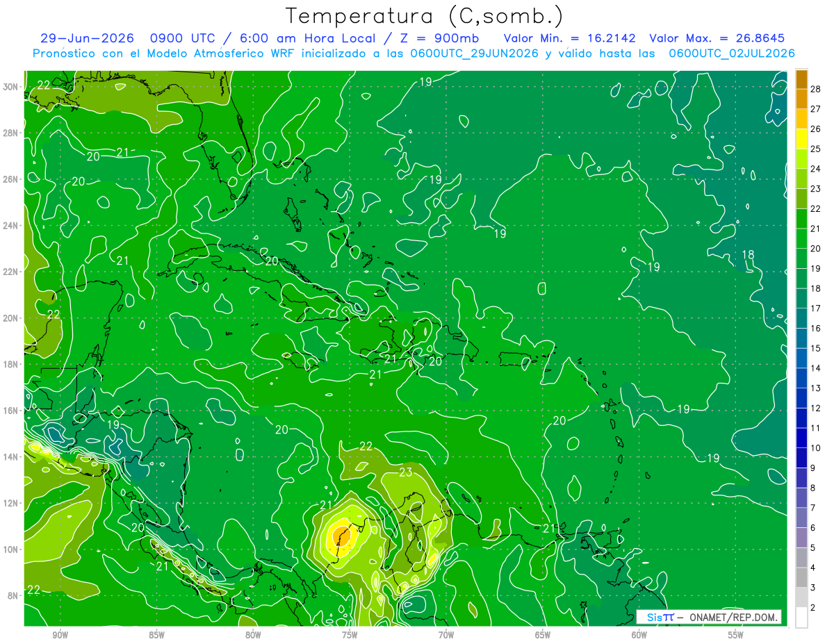Click the "28N" latitude label
834x644 pixels.
(x=10, y=133)
